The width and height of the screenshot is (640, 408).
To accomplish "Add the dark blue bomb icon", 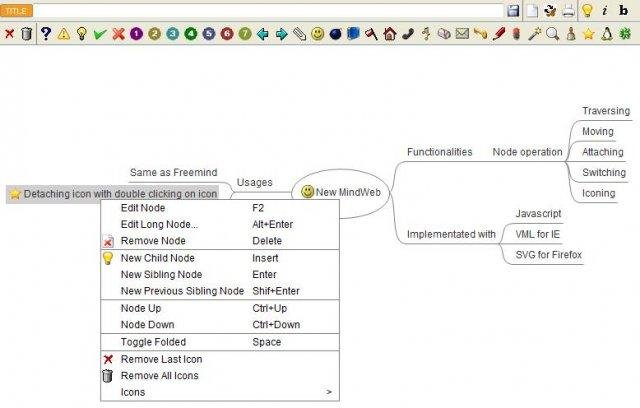I will click(336, 33).
